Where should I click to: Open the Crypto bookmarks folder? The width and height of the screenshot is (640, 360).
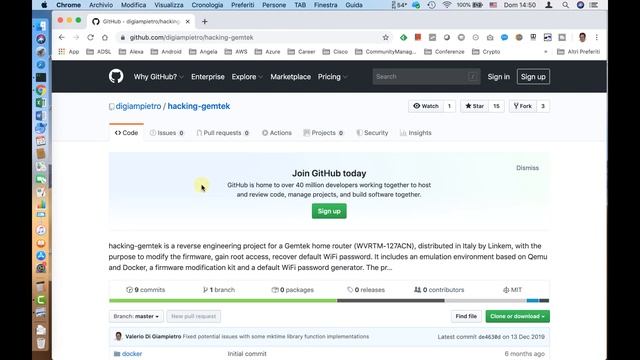486,51
